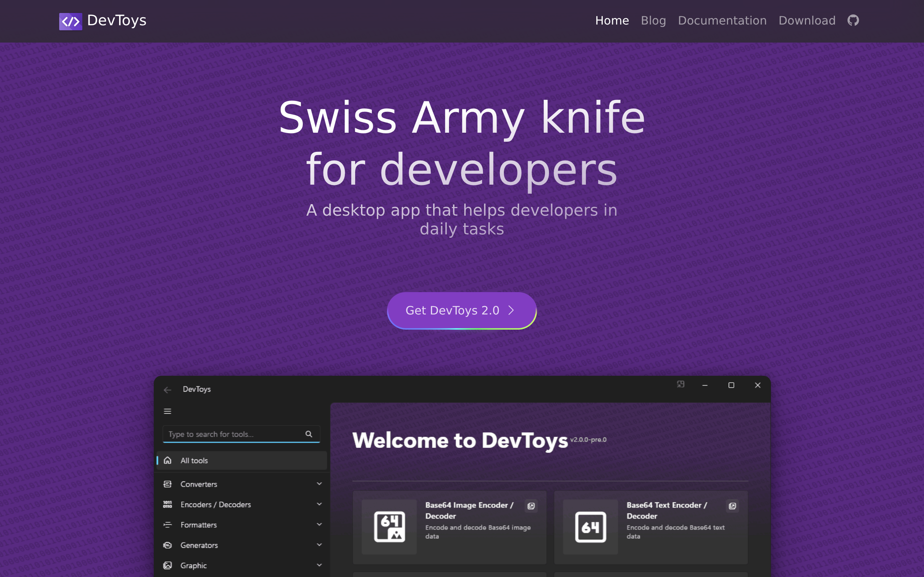Expand the Formatters category chevron
Image resolution: width=924 pixels, height=577 pixels.
click(x=319, y=524)
